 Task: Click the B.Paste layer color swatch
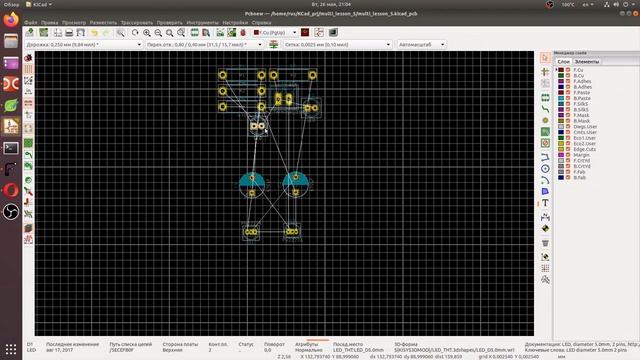tap(561, 98)
